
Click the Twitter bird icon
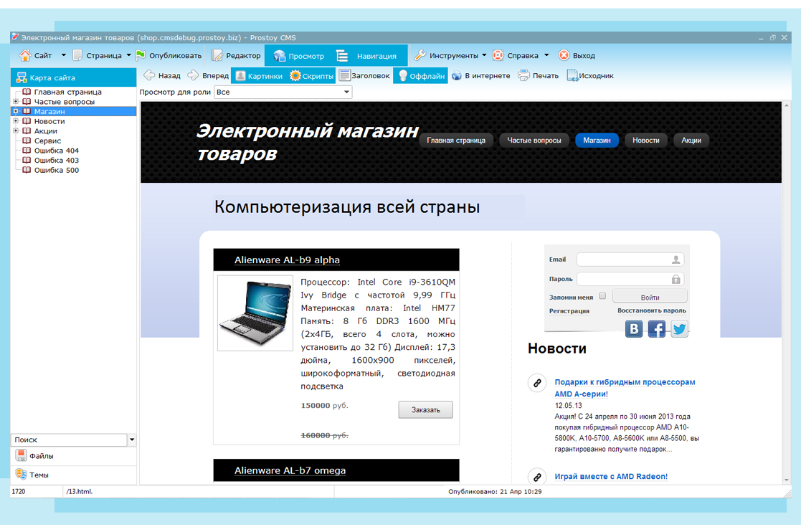[x=679, y=328]
